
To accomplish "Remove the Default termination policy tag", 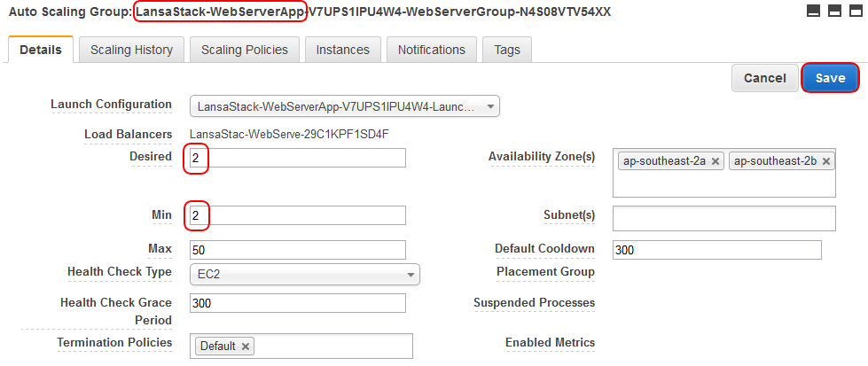I will pyautogui.click(x=246, y=347).
